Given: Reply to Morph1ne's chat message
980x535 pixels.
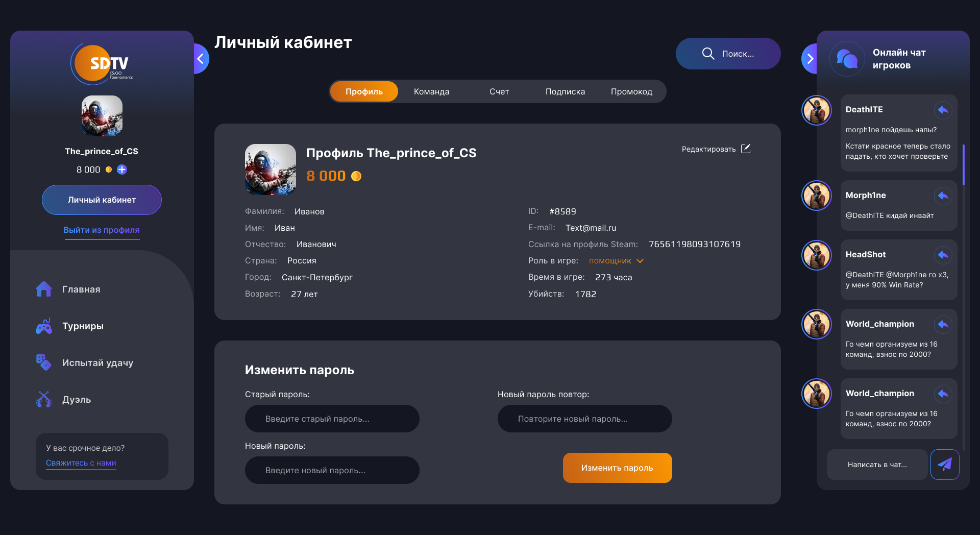Looking at the screenshot, I should click(943, 196).
